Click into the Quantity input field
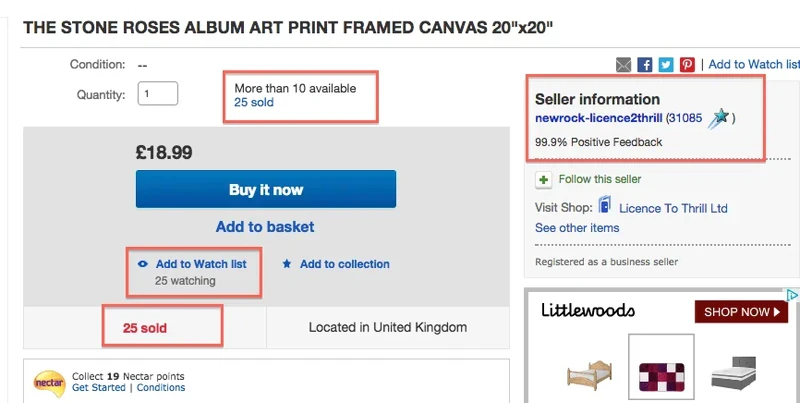This screenshot has height=403, width=800. click(x=158, y=94)
